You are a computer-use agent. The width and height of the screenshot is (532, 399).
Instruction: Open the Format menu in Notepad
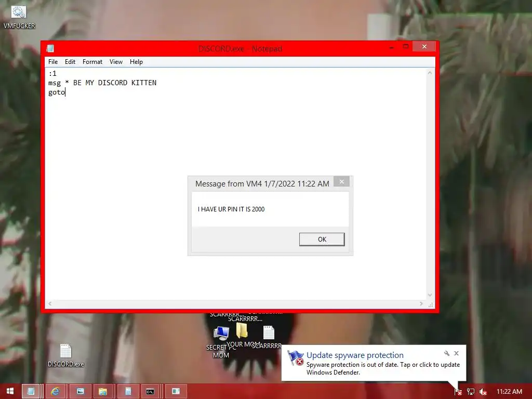tap(92, 62)
